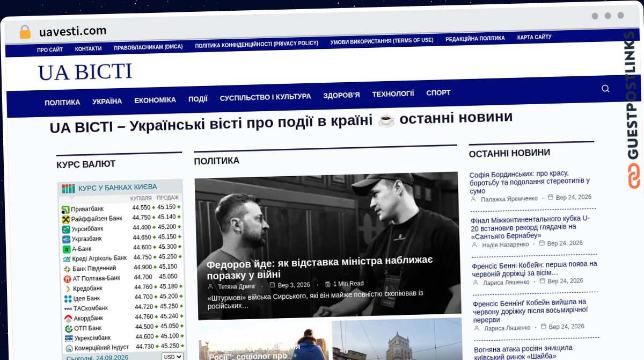Click the Приватбанк logo icon
Image resolution: width=644 pixels, height=360 pixels.
coord(65,209)
